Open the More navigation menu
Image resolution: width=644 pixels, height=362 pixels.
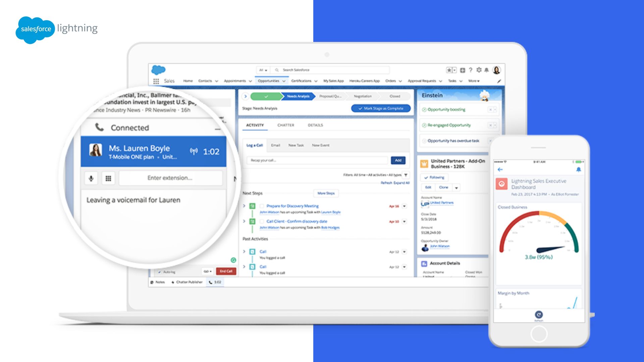pyautogui.click(x=474, y=81)
